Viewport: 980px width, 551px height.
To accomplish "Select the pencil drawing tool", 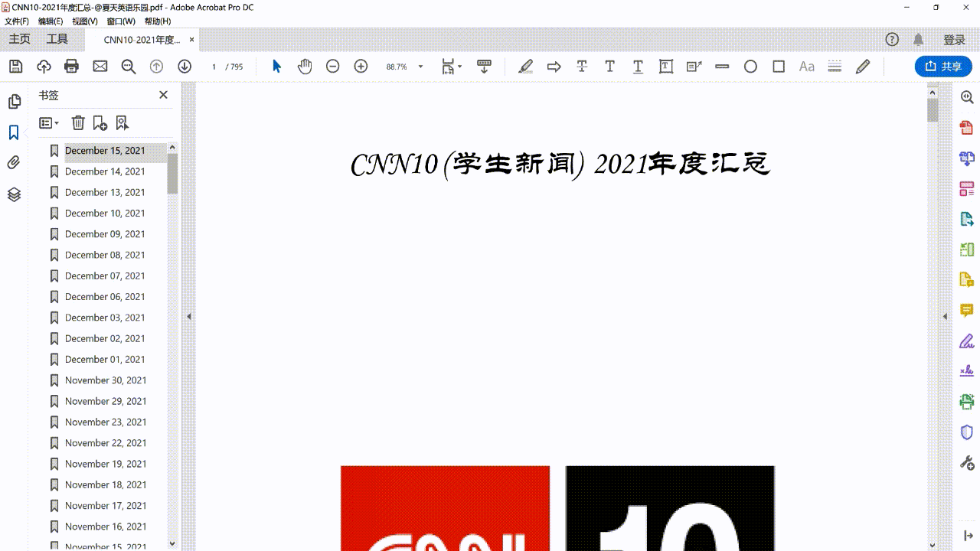I will pos(863,67).
